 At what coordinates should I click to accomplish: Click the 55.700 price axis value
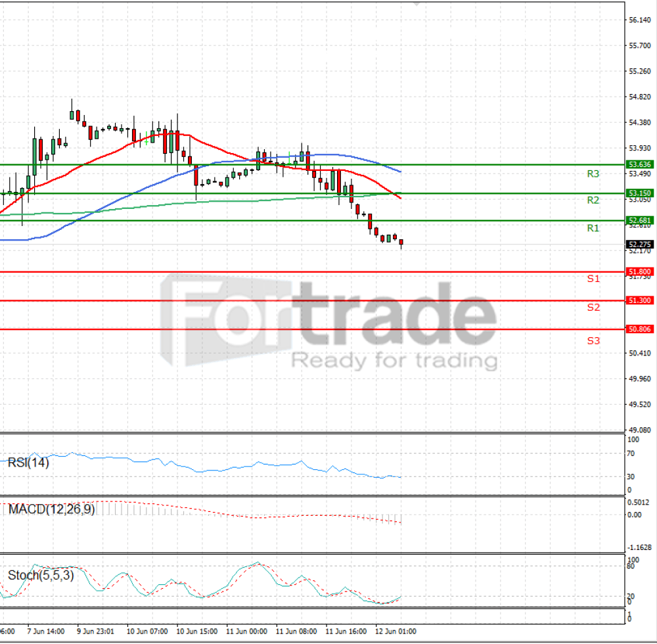pyautogui.click(x=640, y=45)
